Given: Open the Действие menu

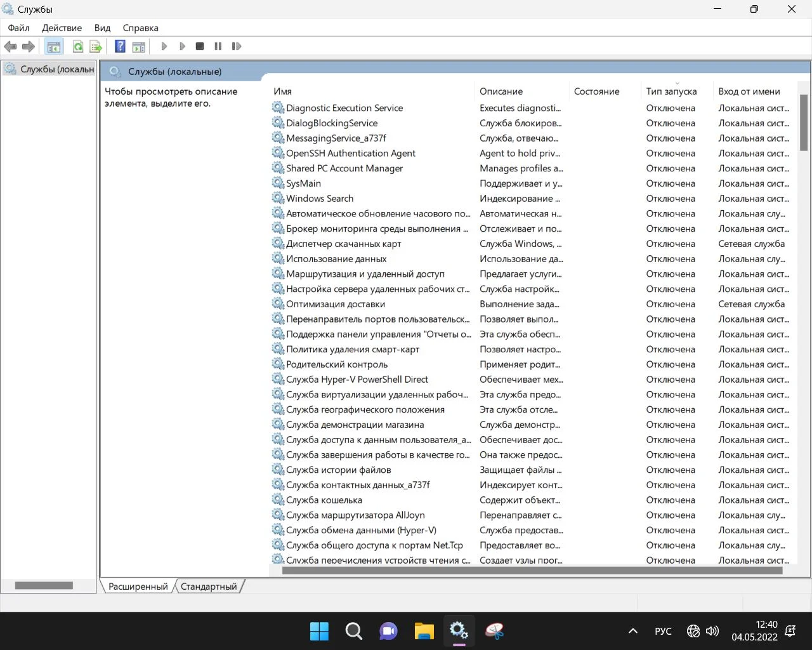Looking at the screenshot, I should [x=62, y=28].
